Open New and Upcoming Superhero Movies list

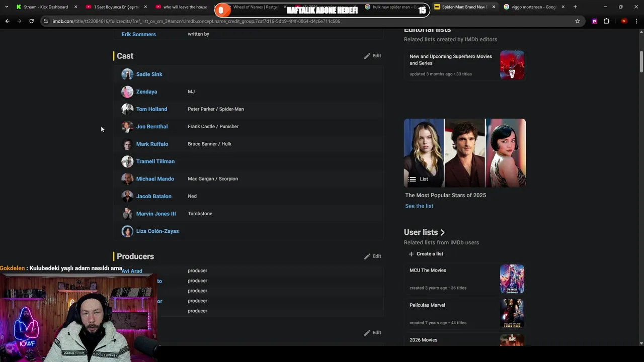(451, 60)
